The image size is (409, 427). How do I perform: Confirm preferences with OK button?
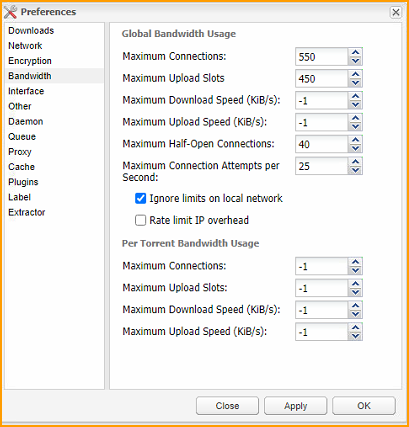pos(364,406)
